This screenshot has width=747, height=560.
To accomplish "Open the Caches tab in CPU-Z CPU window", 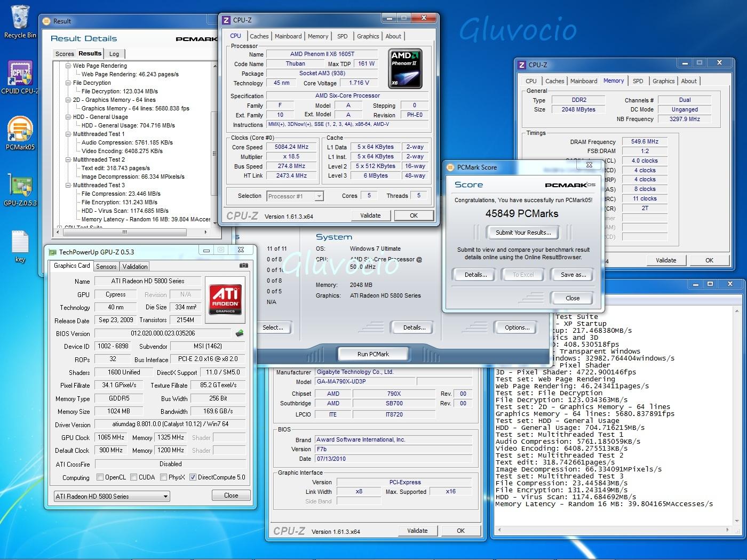I will point(259,36).
